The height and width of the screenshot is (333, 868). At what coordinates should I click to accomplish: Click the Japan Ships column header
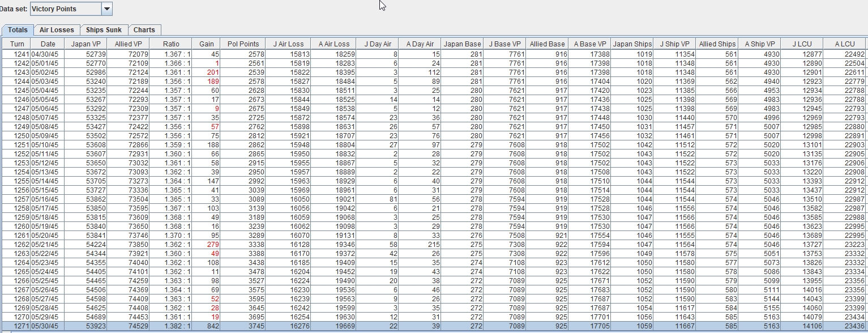click(632, 44)
